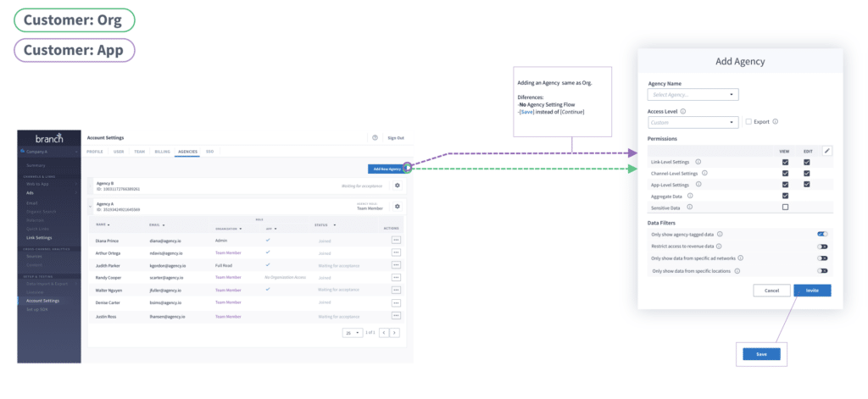868x399 pixels.
Task: Click info icon beside Sensitive Data
Action: click(x=690, y=207)
